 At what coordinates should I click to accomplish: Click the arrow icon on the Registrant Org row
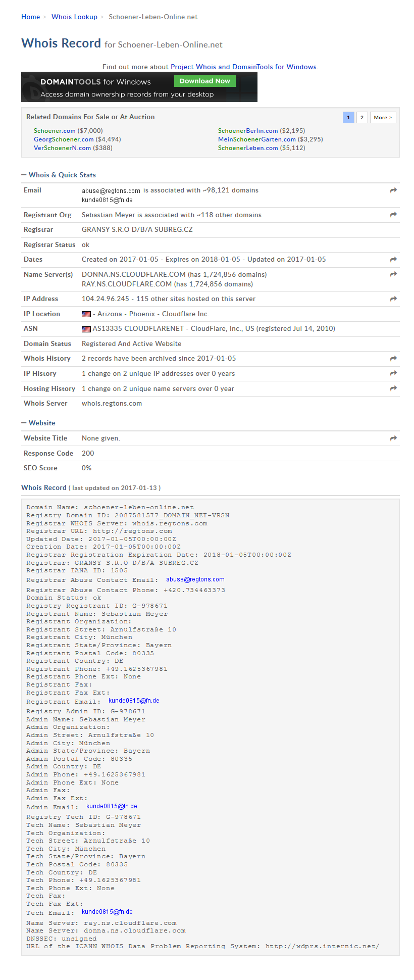[393, 215]
